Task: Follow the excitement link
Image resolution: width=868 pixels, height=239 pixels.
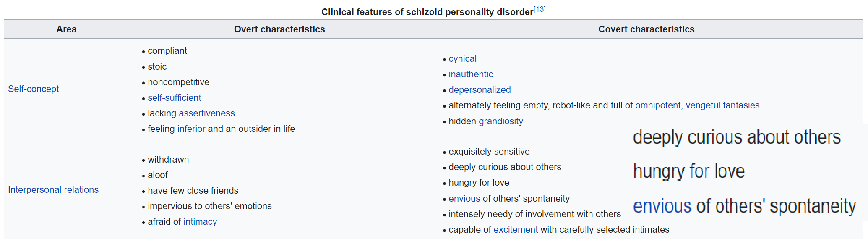Action: [516, 230]
